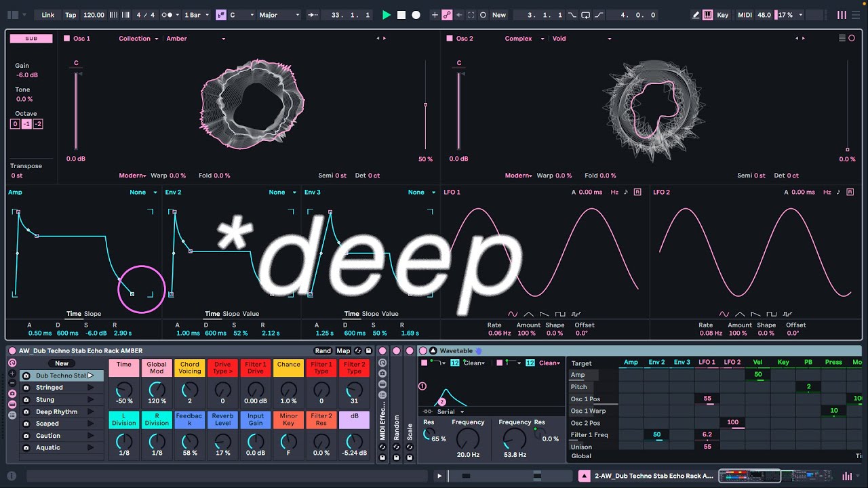Click the Feedback macro knob at 58 %
The width and height of the screenshot is (868, 488).
pos(190,441)
